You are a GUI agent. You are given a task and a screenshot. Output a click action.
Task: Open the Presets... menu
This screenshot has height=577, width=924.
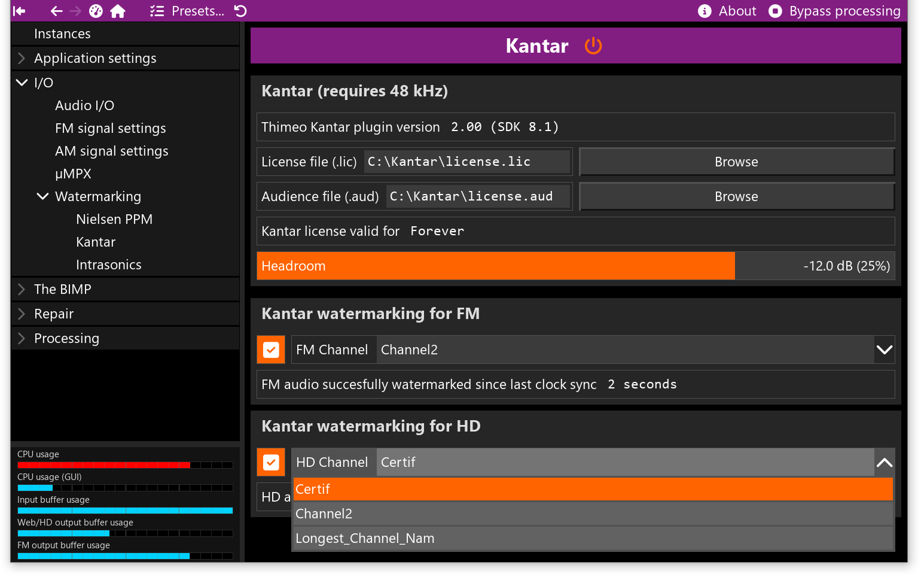coord(198,11)
